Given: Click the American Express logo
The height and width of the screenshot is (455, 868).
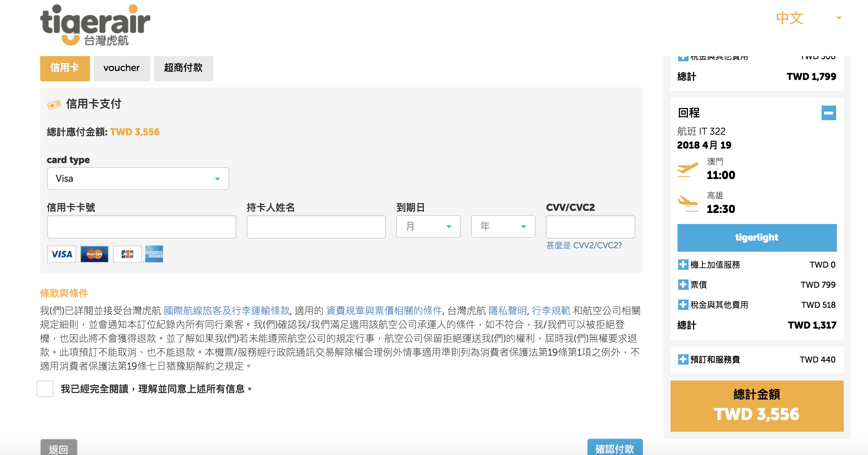Looking at the screenshot, I should pyautogui.click(x=154, y=254).
